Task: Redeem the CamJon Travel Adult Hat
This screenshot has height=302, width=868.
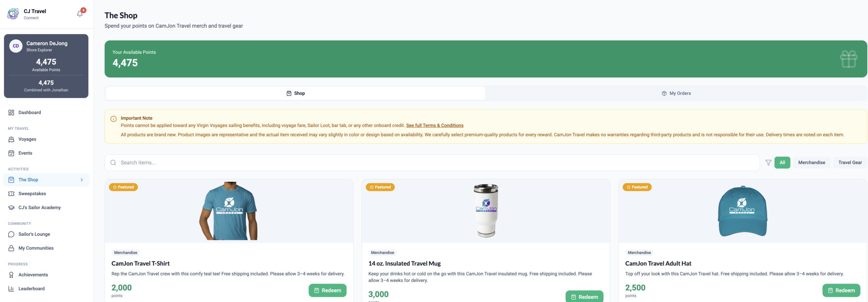Action: [x=841, y=290]
